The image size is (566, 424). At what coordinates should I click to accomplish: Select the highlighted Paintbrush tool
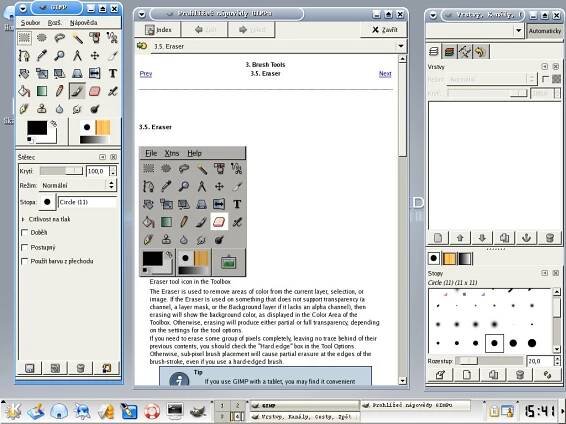77,91
